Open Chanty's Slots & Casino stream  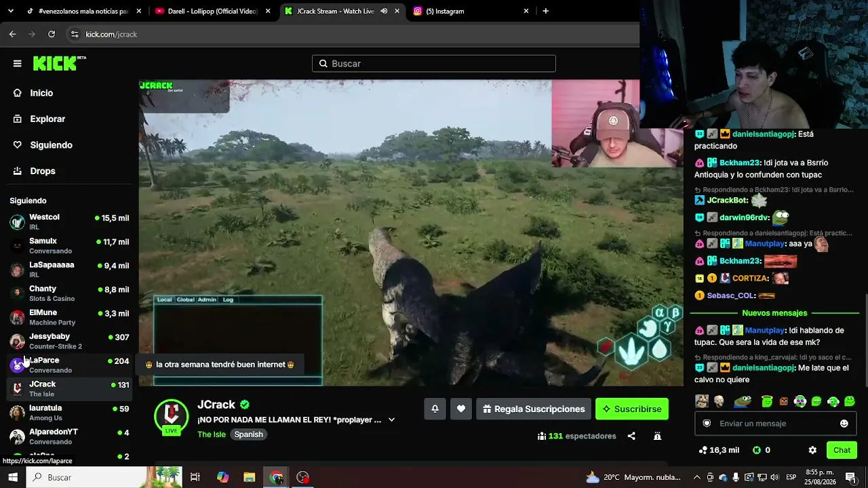tap(69, 293)
